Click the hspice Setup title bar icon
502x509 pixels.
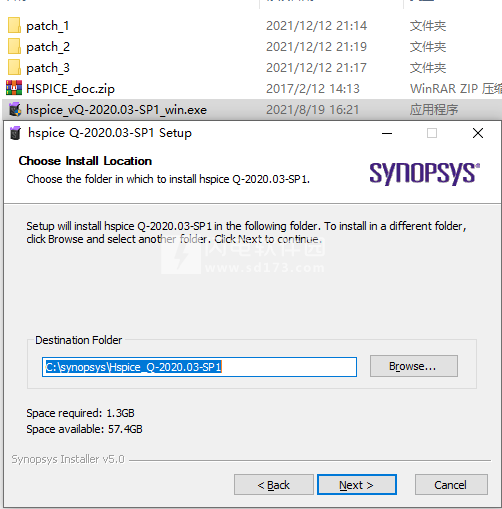(x=15, y=133)
